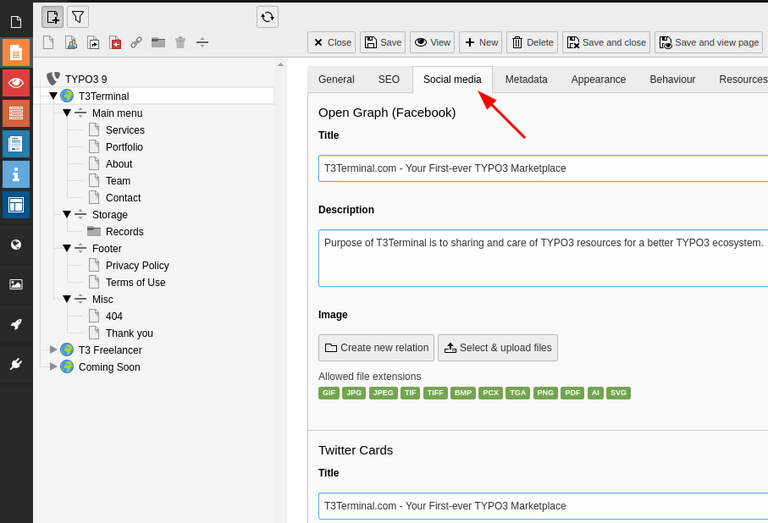Open the Page module in sidebar
The width and height of the screenshot is (768, 523).
(16, 52)
